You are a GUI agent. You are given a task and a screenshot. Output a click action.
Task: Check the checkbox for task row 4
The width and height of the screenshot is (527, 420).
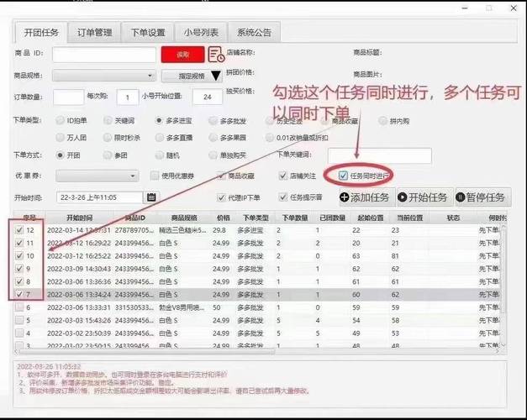point(19,333)
